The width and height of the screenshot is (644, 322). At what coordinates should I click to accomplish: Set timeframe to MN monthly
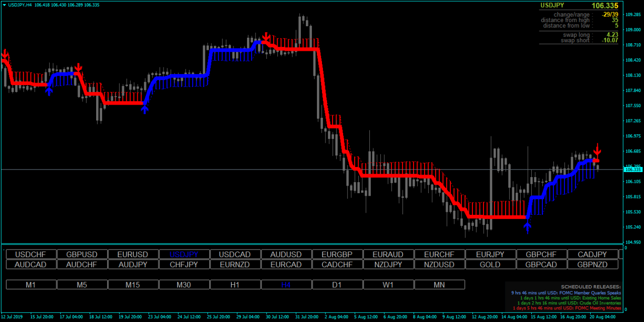pos(439,285)
